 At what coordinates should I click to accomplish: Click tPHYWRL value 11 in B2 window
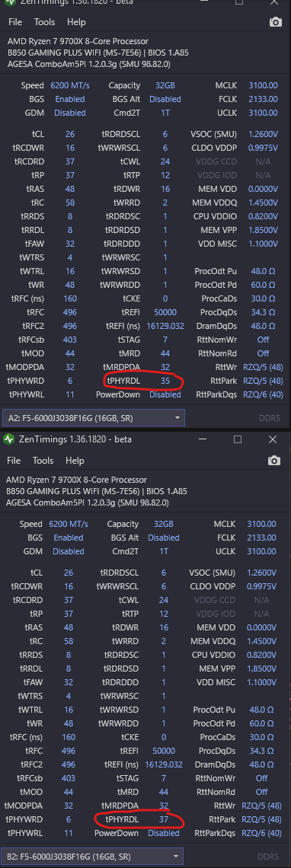point(68,833)
